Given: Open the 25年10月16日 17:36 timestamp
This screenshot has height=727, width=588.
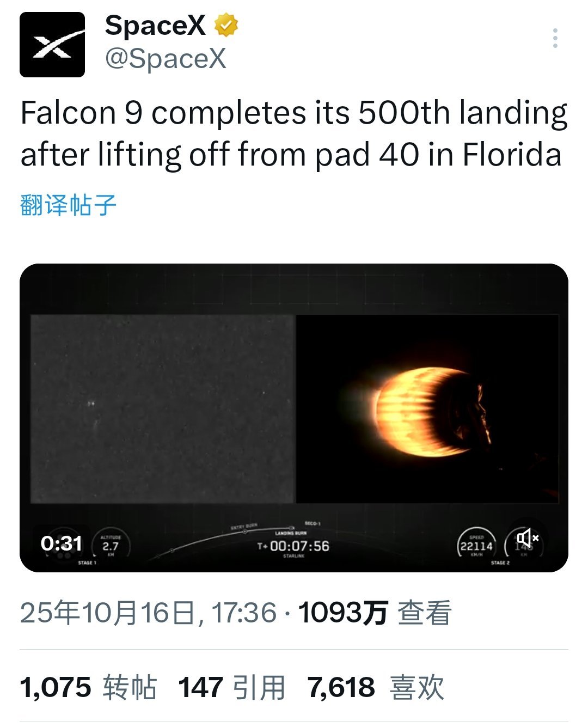Looking at the screenshot, I should (x=148, y=613).
